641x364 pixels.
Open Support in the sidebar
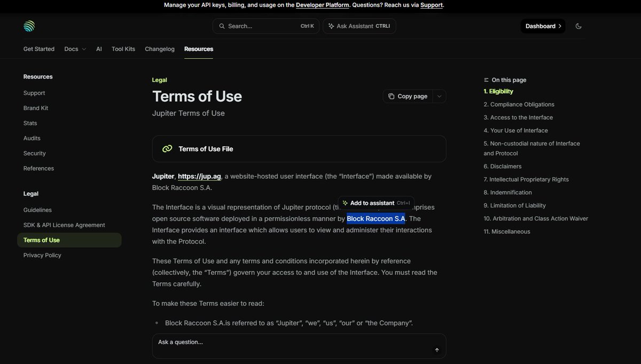pos(34,93)
